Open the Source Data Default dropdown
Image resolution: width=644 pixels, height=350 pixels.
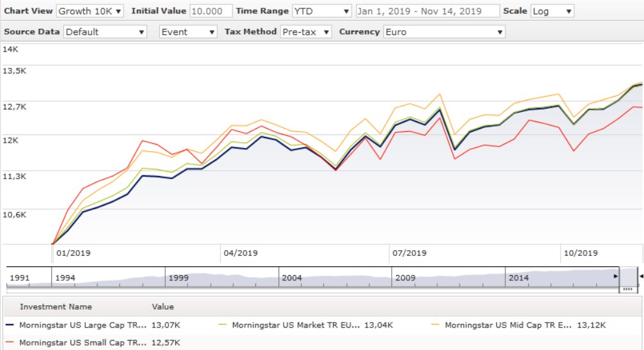[x=105, y=32]
